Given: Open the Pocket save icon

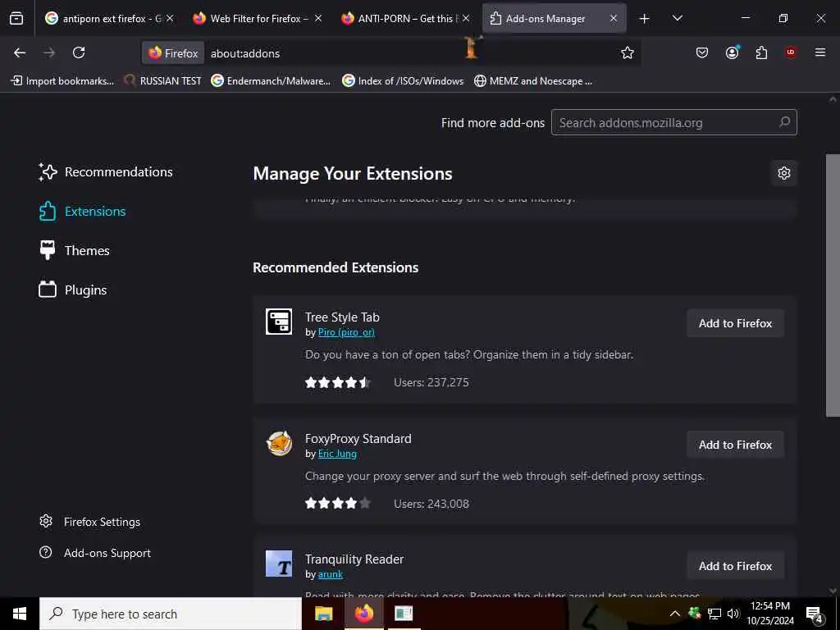Looking at the screenshot, I should [x=702, y=52].
